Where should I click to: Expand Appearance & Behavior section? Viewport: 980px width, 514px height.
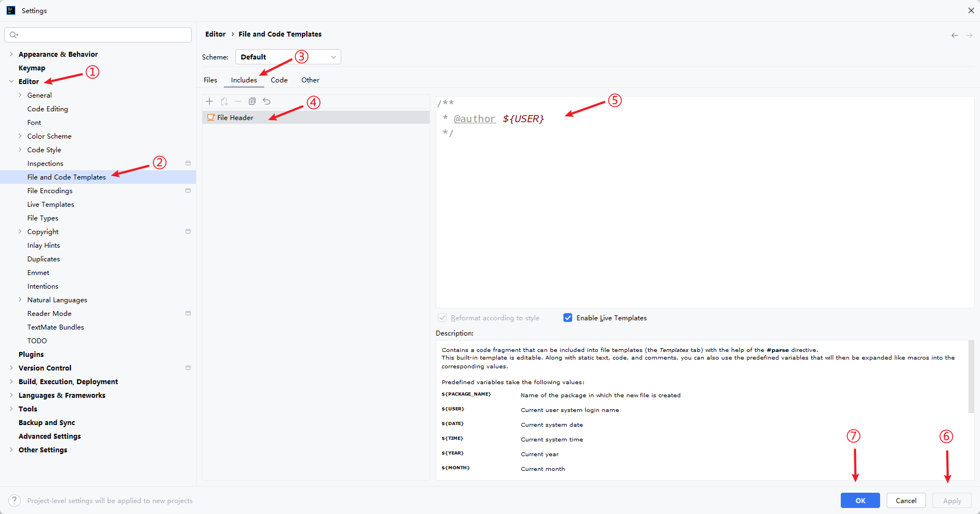pyautogui.click(x=11, y=54)
